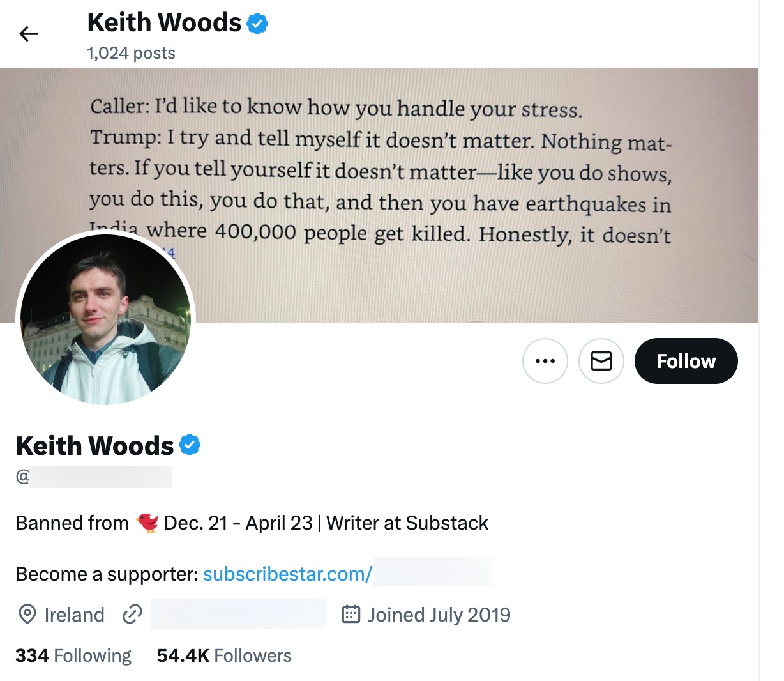Click the bird emoji in the bio

[147, 522]
